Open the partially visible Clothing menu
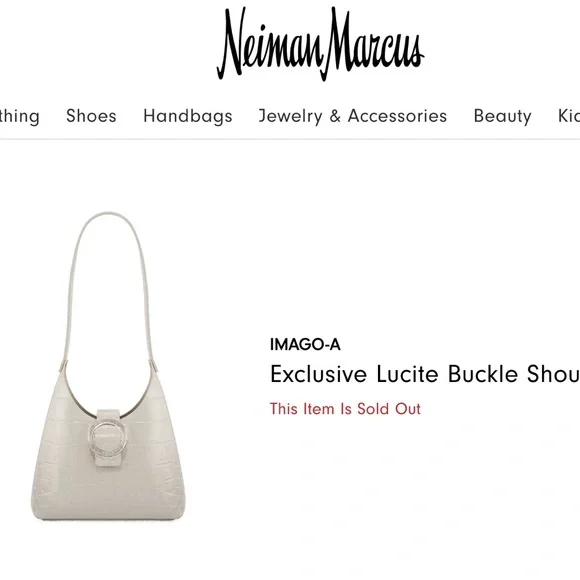Image resolution: width=580 pixels, height=580 pixels. click(20, 116)
